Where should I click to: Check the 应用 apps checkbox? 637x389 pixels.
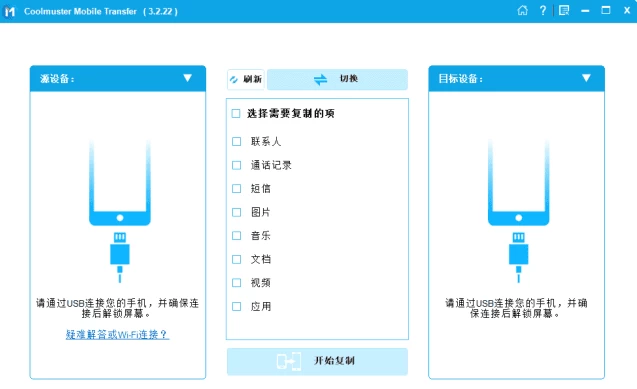(x=236, y=306)
